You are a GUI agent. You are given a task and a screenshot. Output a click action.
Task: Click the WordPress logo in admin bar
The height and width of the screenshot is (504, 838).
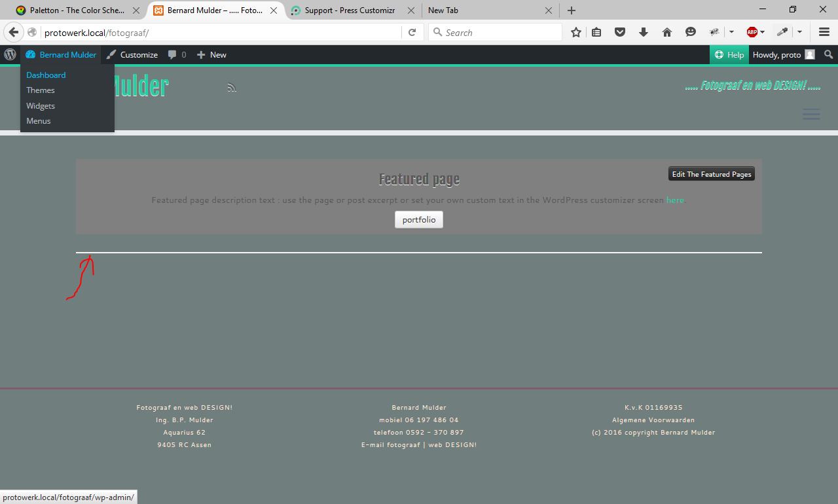click(10, 55)
